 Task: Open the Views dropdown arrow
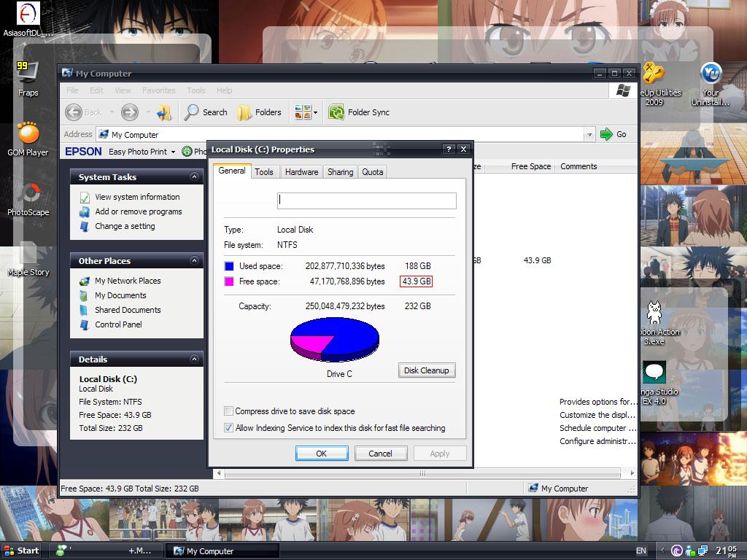tap(315, 113)
